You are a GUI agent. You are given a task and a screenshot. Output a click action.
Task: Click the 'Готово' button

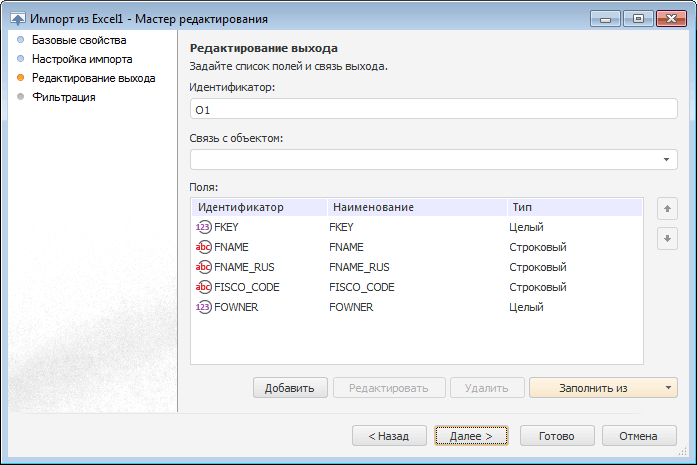[556, 436]
